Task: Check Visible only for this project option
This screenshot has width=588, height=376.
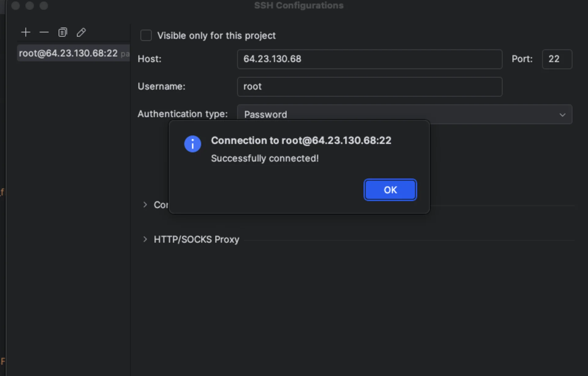Action: tap(146, 35)
